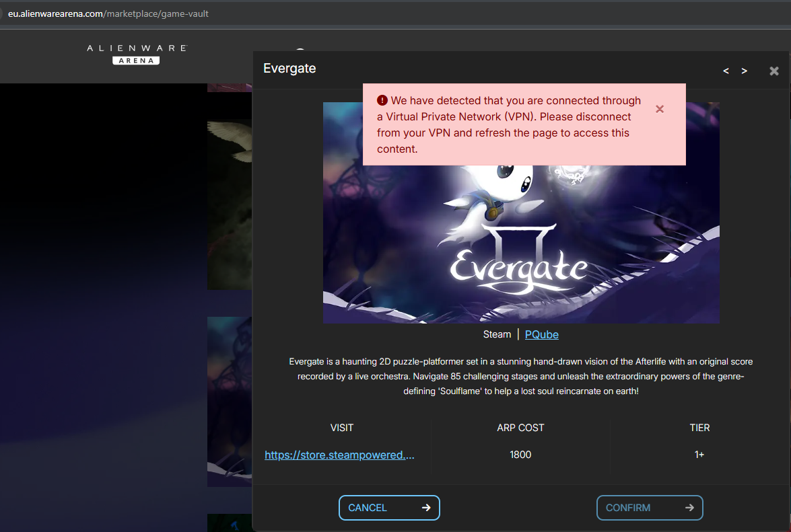The width and height of the screenshot is (791, 532).
Task: Go to the next game using right chevron
Action: pyautogui.click(x=744, y=71)
